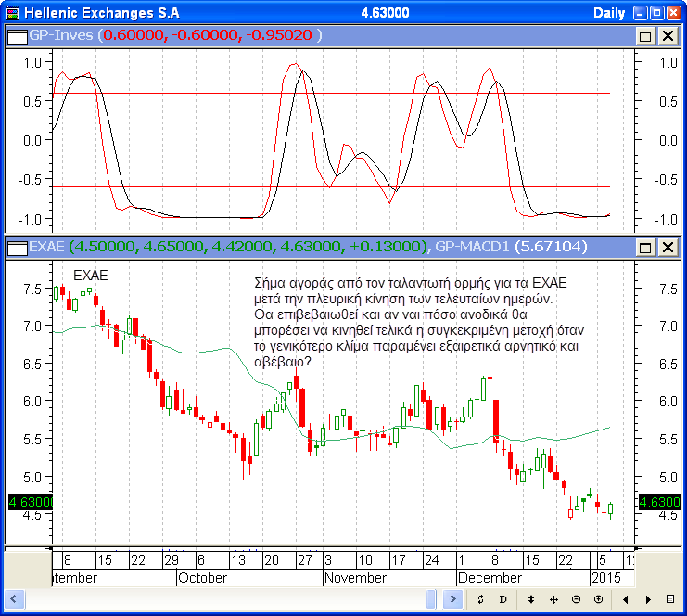Close the EXAE price pane

point(668,248)
